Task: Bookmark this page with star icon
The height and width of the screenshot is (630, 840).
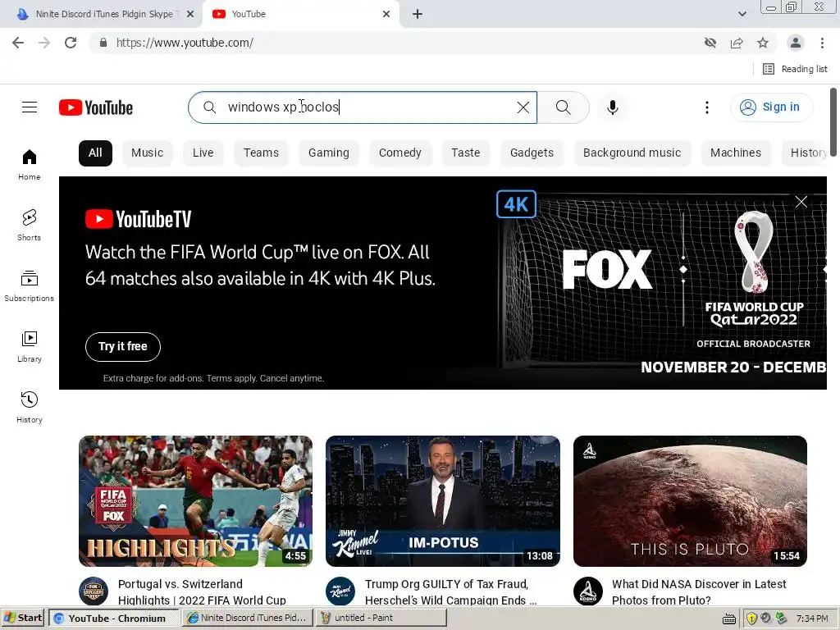Action: pos(763,43)
